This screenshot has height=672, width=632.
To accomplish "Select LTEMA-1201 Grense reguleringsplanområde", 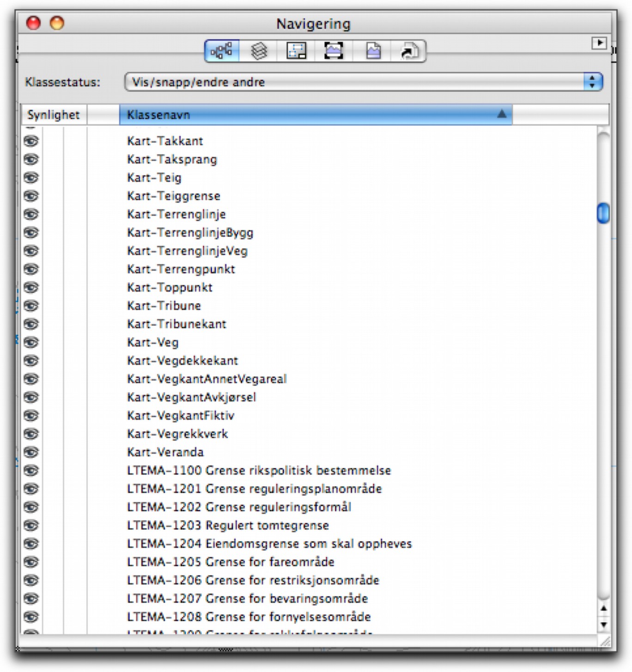I will coord(255,489).
